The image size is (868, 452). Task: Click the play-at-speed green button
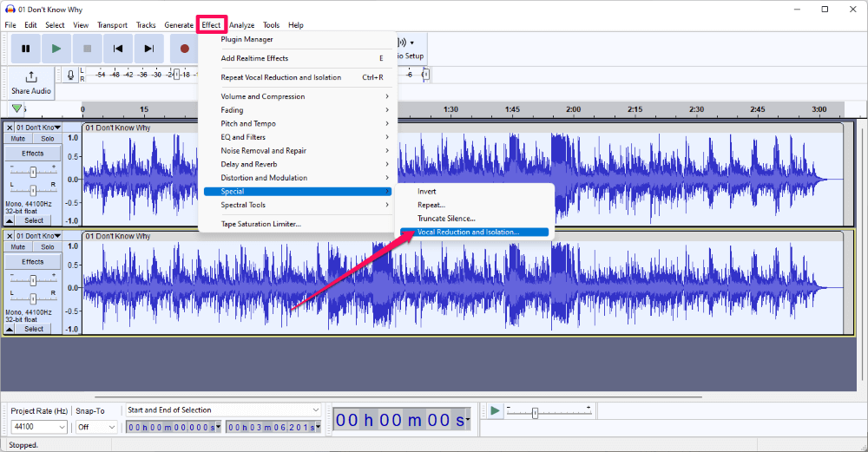495,410
